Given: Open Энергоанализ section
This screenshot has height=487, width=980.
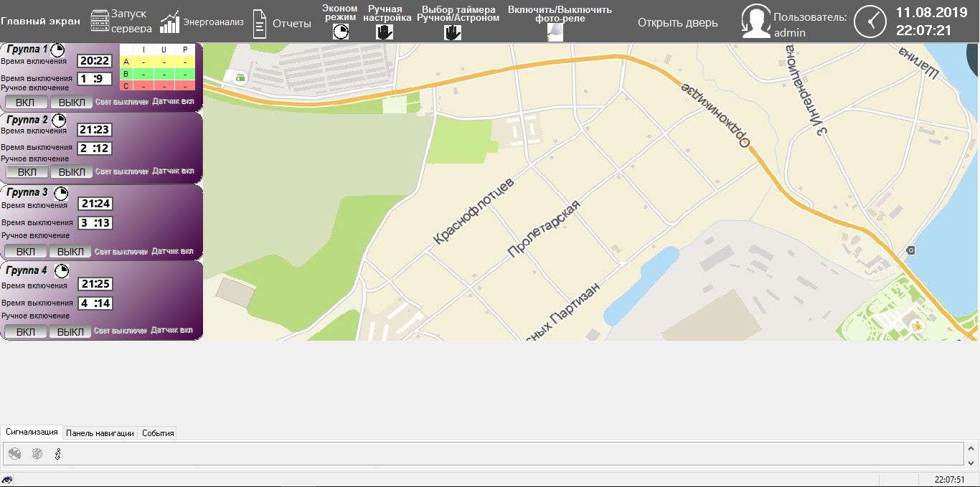Looking at the screenshot, I should (214, 22).
